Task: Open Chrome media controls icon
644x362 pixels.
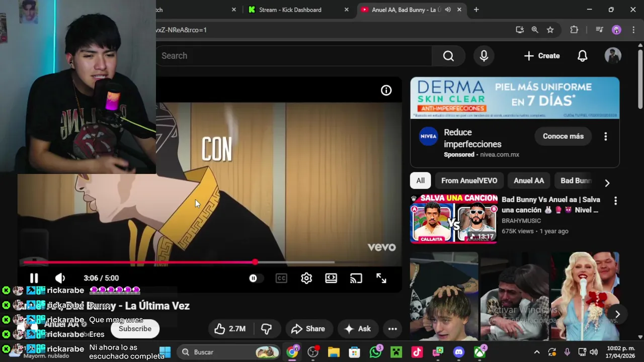Action: coord(599,30)
